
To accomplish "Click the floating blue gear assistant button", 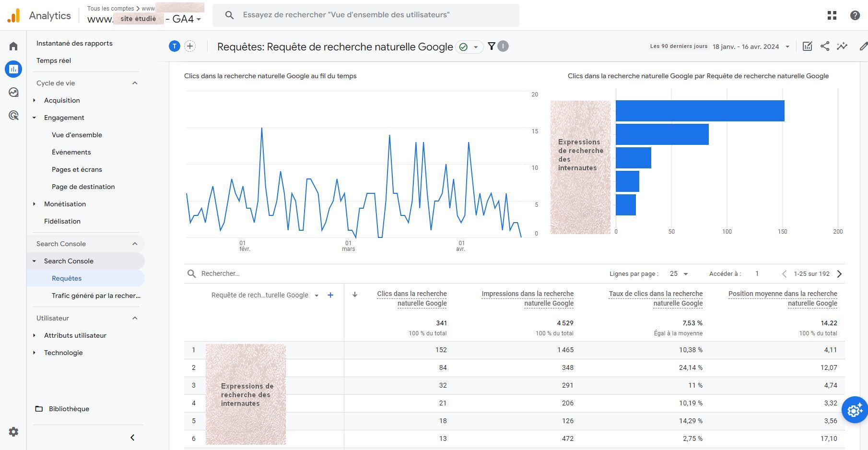I will 855,410.
